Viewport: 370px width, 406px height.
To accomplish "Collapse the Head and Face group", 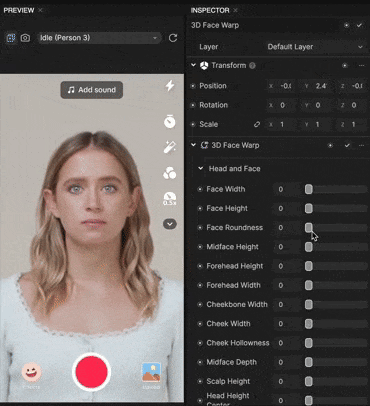I will [201, 168].
